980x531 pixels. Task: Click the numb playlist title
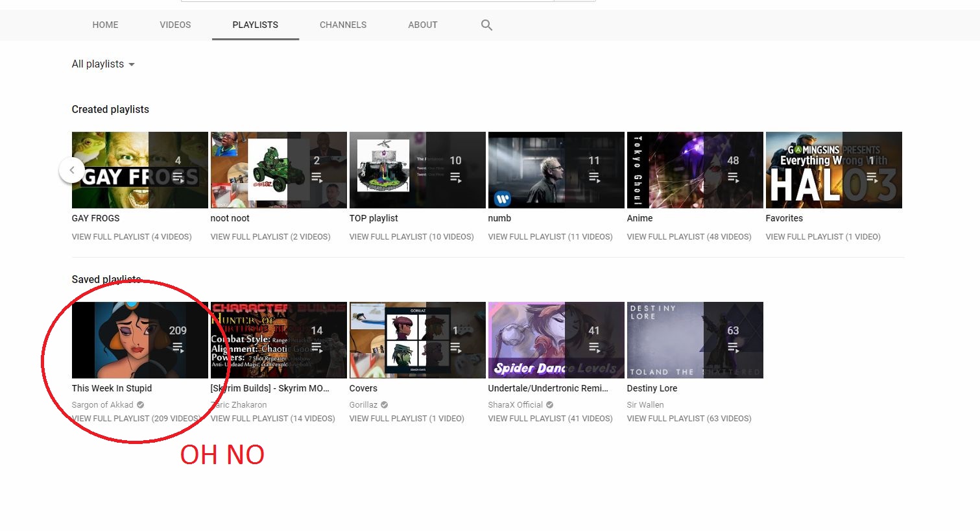499,219
